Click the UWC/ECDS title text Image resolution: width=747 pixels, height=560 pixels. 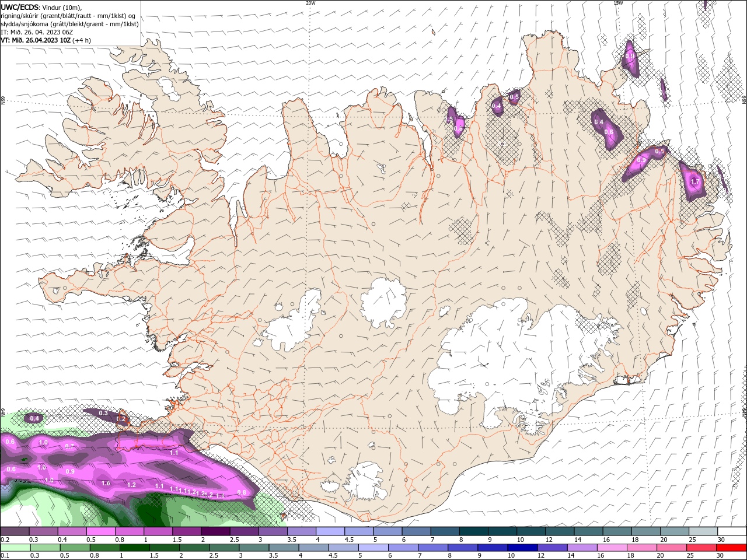click(x=20, y=7)
